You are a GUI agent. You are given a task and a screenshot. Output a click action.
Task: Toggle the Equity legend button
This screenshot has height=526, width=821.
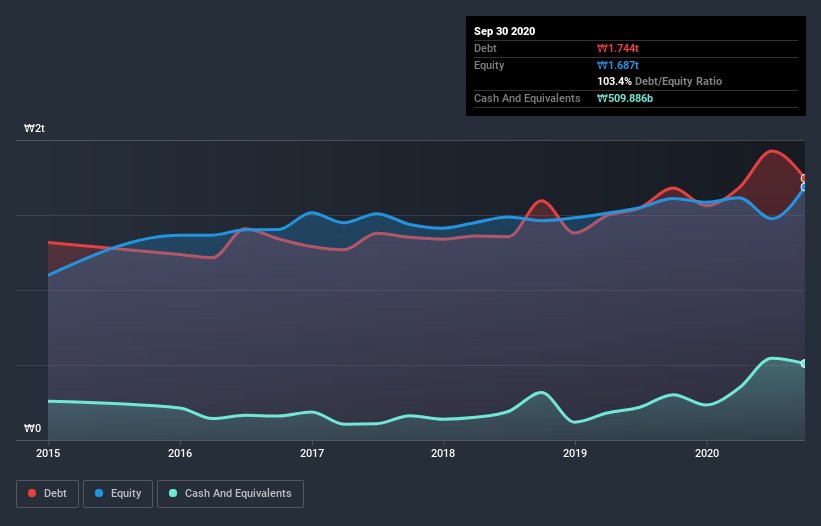click(118, 494)
